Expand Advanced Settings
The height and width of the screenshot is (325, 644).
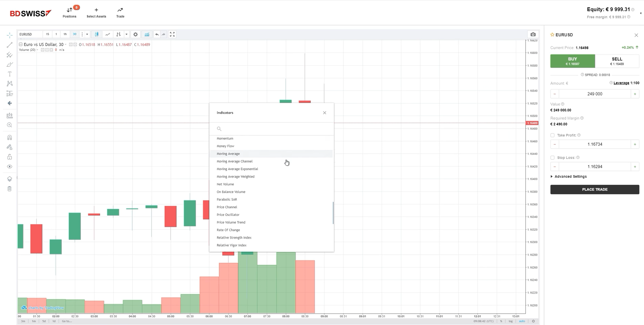[569, 176]
